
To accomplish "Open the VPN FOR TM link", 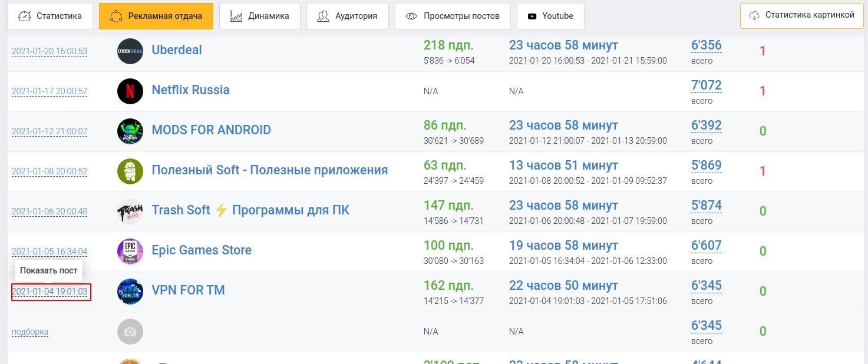I will point(189,290).
